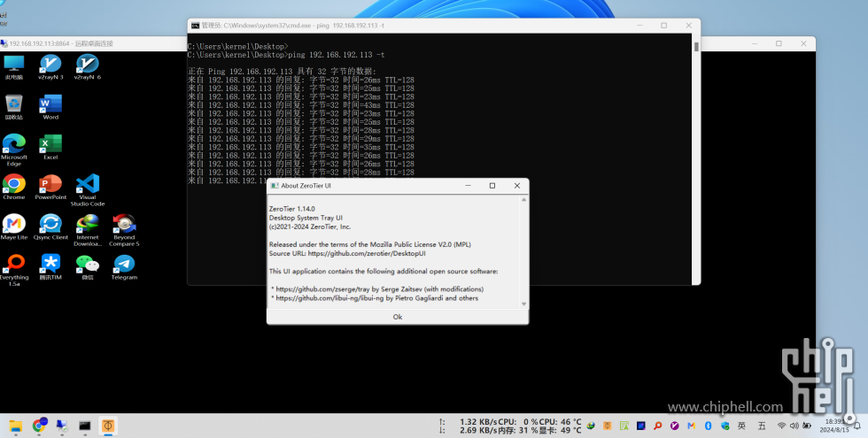Maximize the About ZeroTier UI dialog
868x438 pixels.
(492, 186)
